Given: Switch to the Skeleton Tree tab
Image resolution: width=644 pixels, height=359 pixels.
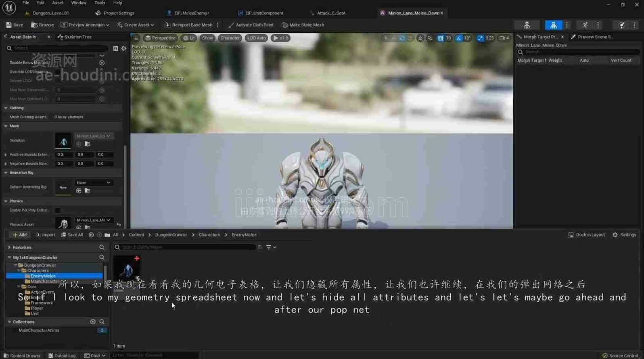Looking at the screenshot, I should pos(75,37).
